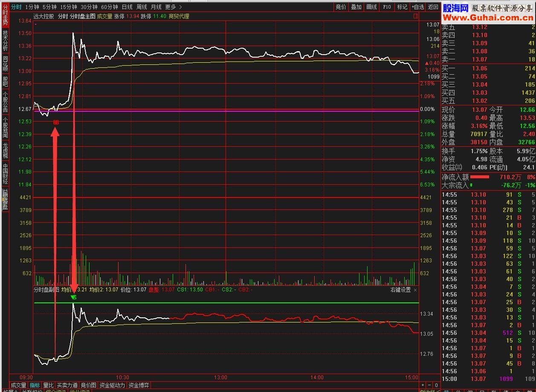Open 中国财经 sidebar tab
536x392 pixels.
[x=5, y=173]
